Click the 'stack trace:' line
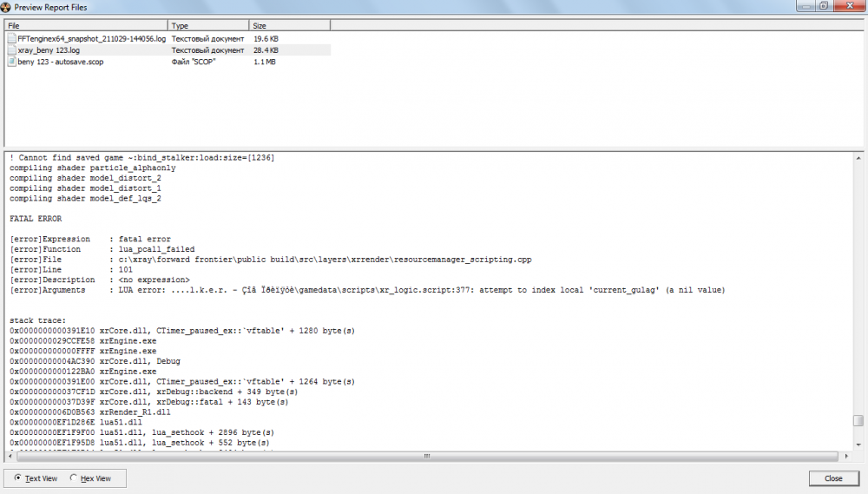Image resolution: width=868 pixels, height=494 pixels. [37, 320]
